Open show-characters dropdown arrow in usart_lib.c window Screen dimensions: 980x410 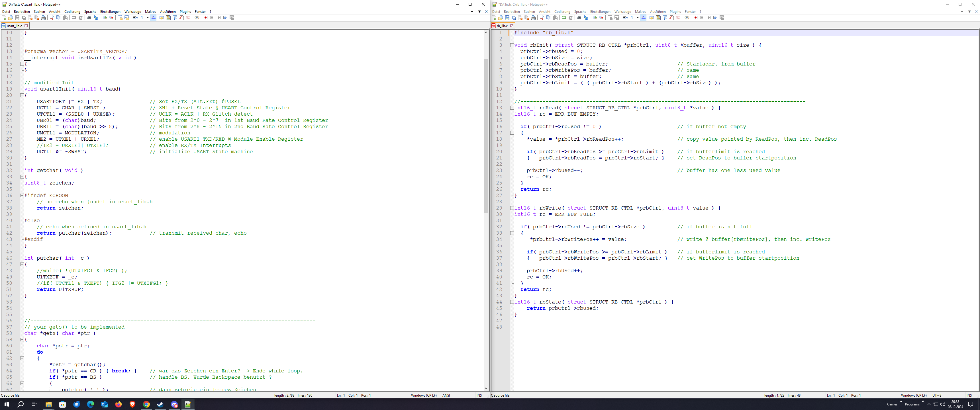pos(148,18)
